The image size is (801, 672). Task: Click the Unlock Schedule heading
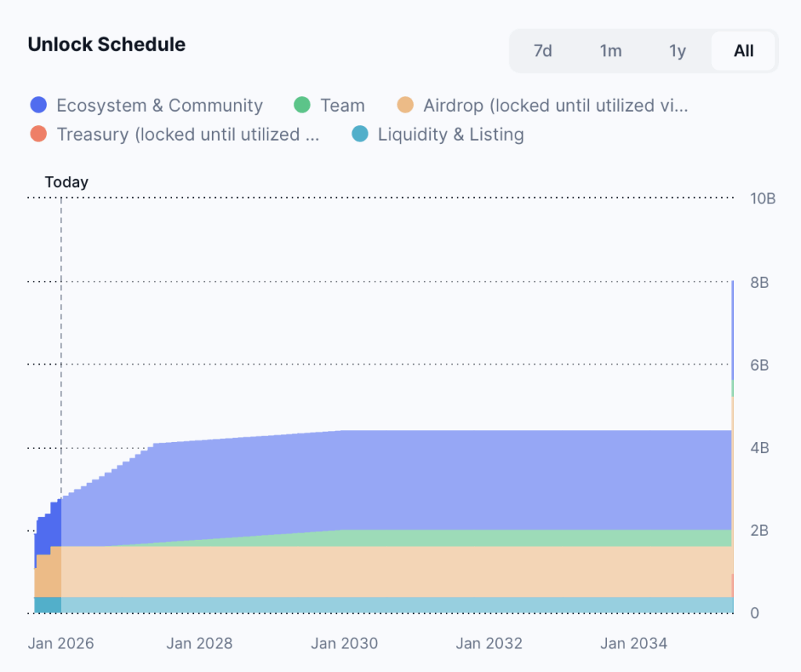106,45
